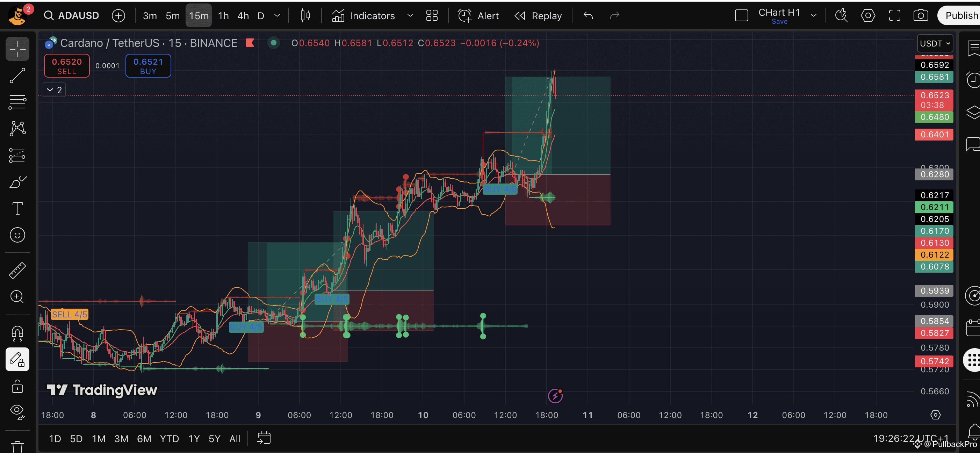
Task: Click the 0.6521 BUY button
Action: 148,66
